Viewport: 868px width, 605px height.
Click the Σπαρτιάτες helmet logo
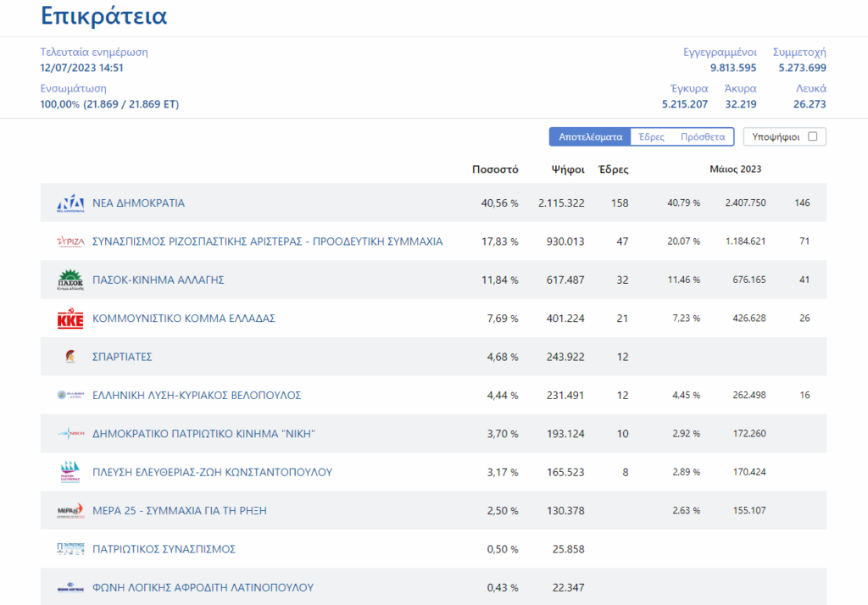pyautogui.click(x=70, y=357)
